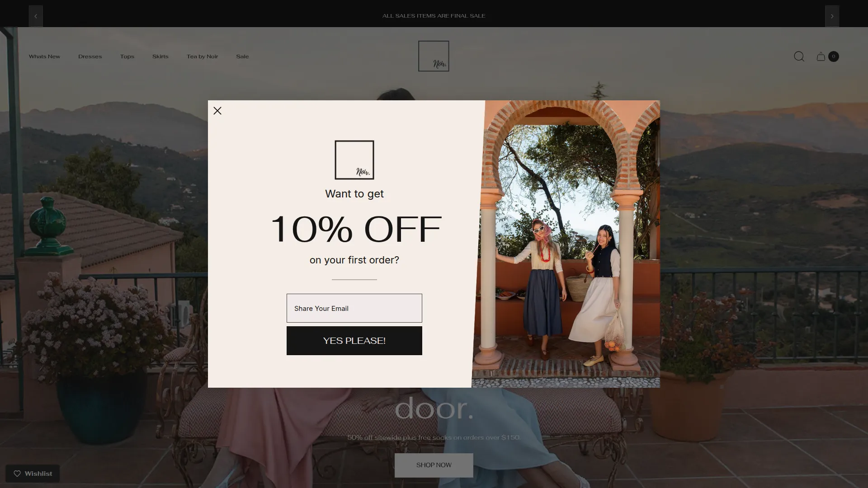Viewport: 868px width, 488px height.
Task: Show previous announcement with left arrow
Action: point(36,16)
